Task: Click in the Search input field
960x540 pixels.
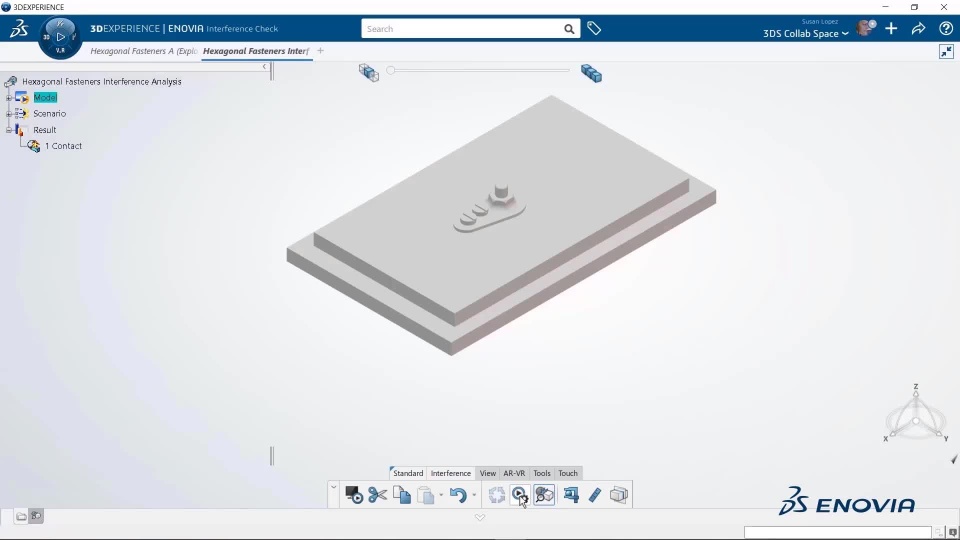Action: pos(462,29)
